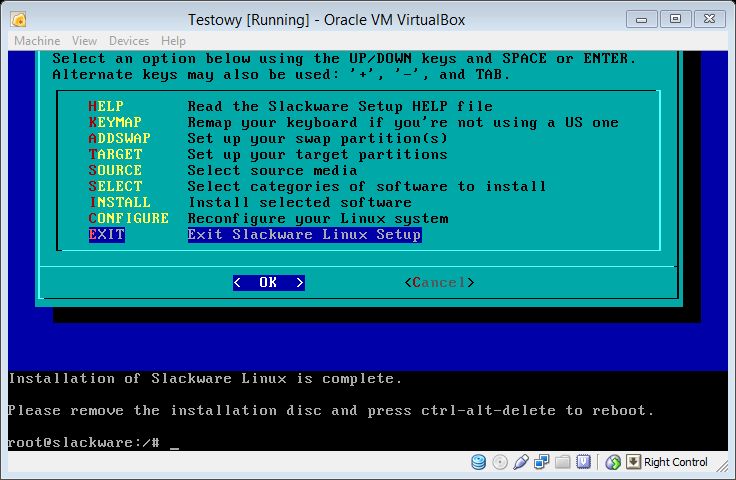Open the Help menu

[173, 41]
